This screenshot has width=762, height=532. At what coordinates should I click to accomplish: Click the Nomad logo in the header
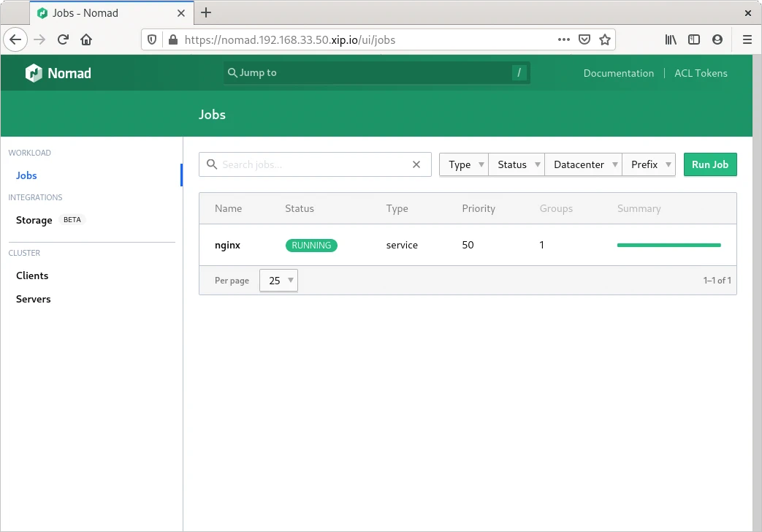pos(58,73)
